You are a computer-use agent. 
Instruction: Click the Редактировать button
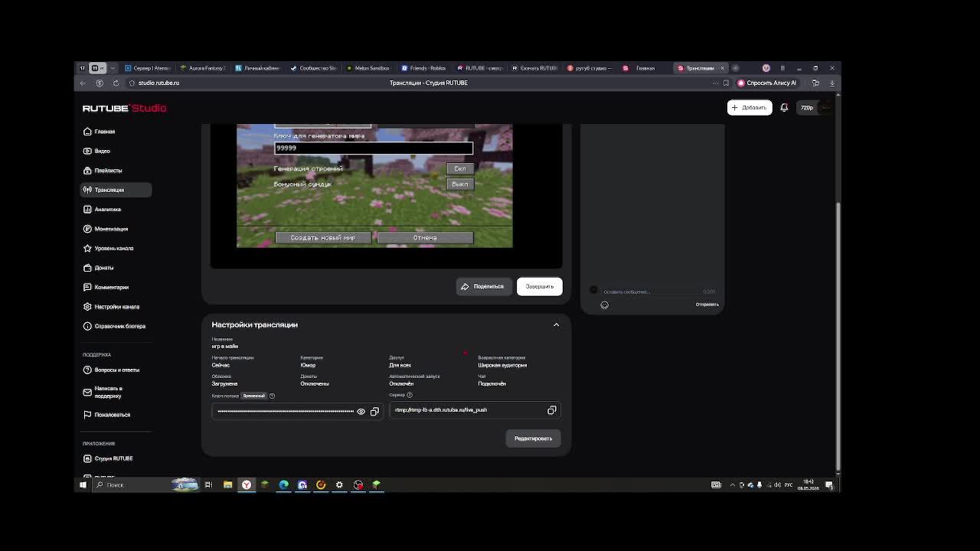533,439
